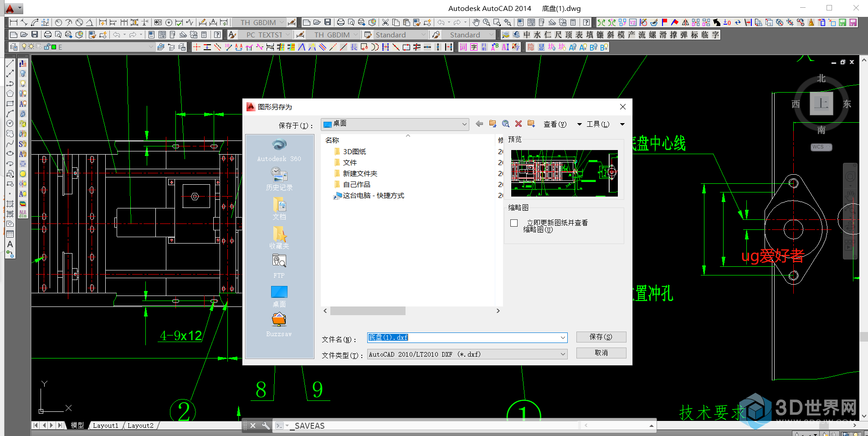
Task: Click the Radius dimension icon
Action: tap(58, 22)
